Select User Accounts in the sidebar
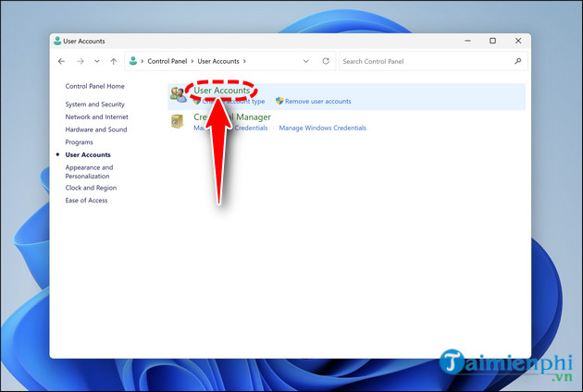Screen dimensions: 583x392 [x=88, y=155]
